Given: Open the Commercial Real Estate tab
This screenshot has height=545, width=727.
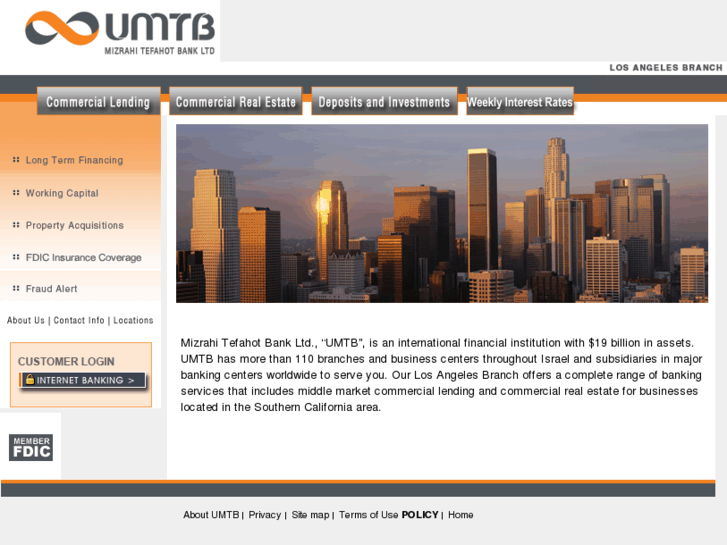Looking at the screenshot, I should coord(236,101).
